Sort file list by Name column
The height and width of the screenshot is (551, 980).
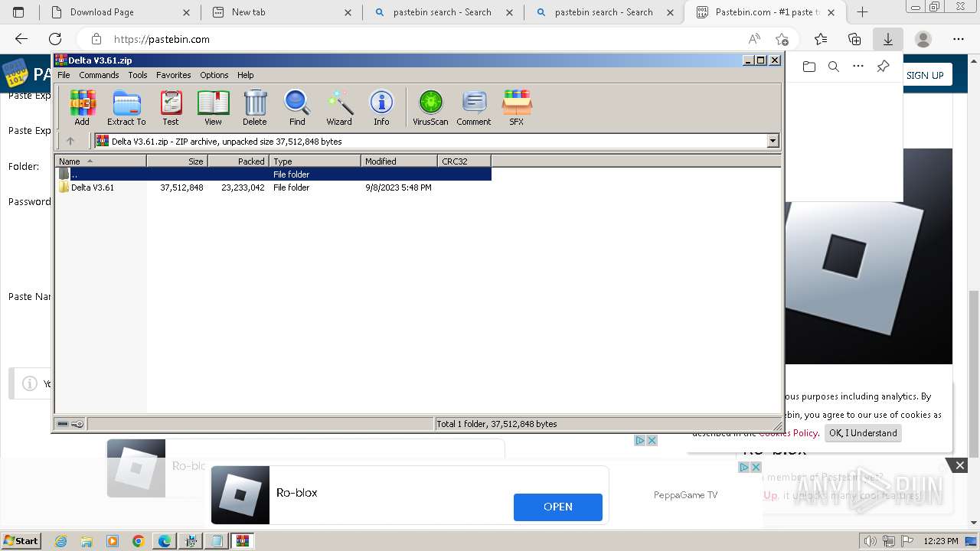pyautogui.click(x=100, y=161)
